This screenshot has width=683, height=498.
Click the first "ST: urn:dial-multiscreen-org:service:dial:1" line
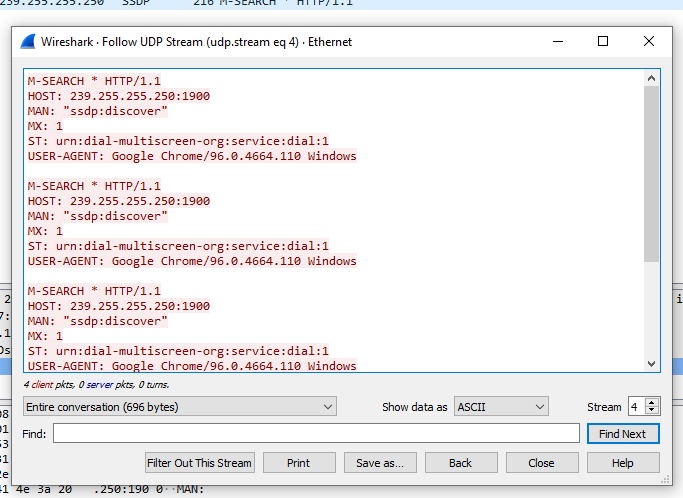[178, 141]
